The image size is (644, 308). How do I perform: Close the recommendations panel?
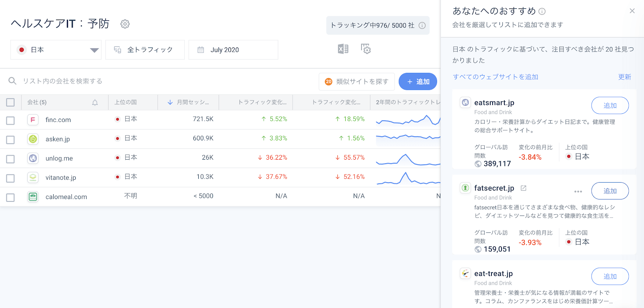tap(632, 11)
